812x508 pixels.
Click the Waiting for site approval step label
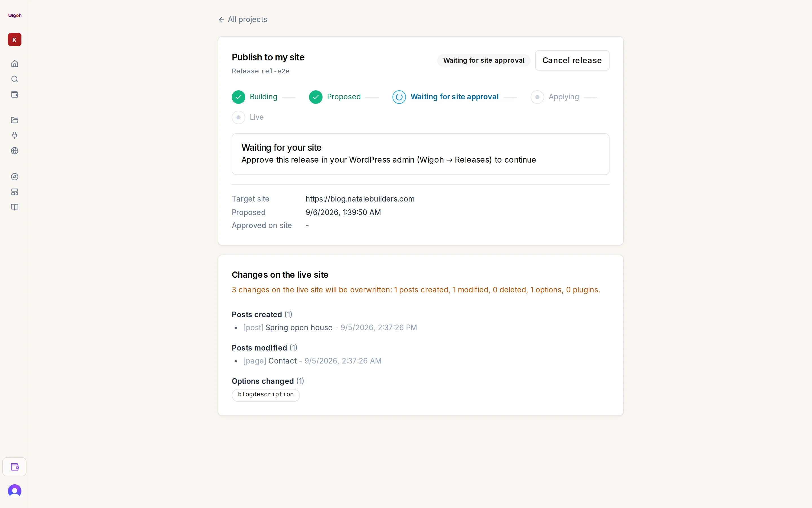(x=454, y=97)
